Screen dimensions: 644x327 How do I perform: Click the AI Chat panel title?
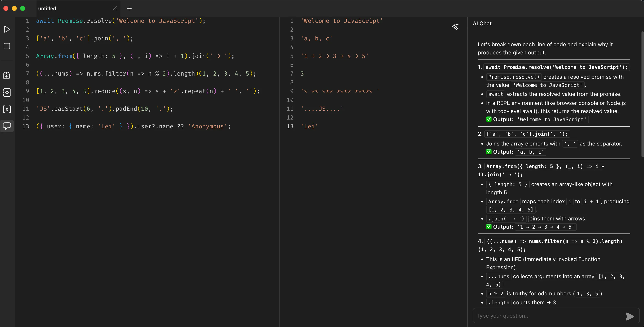(482, 23)
